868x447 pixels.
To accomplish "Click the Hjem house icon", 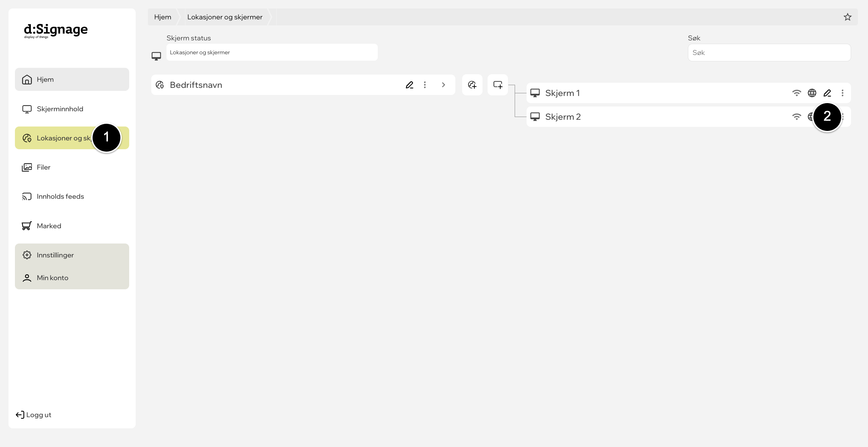I will (27, 79).
